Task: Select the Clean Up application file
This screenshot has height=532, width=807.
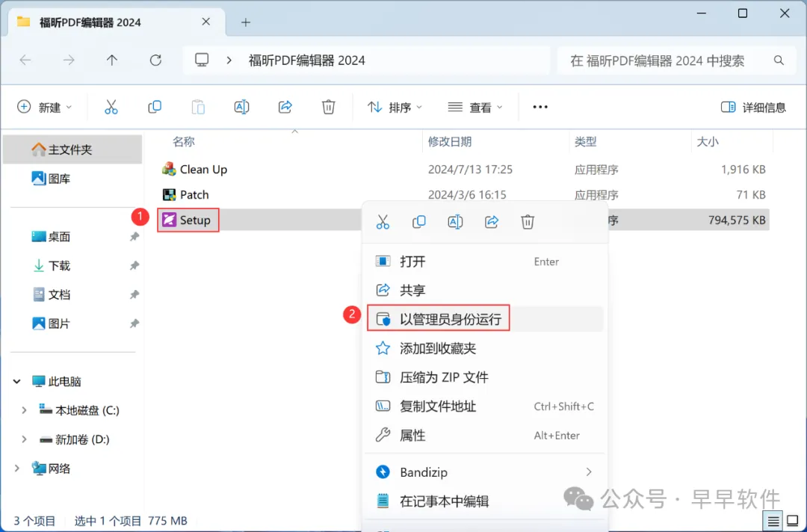Action: click(194, 170)
